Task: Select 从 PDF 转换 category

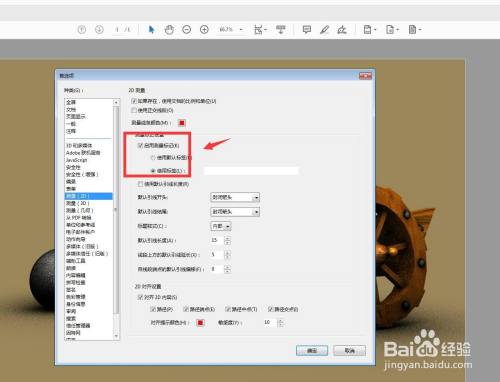Action: click(x=79, y=218)
